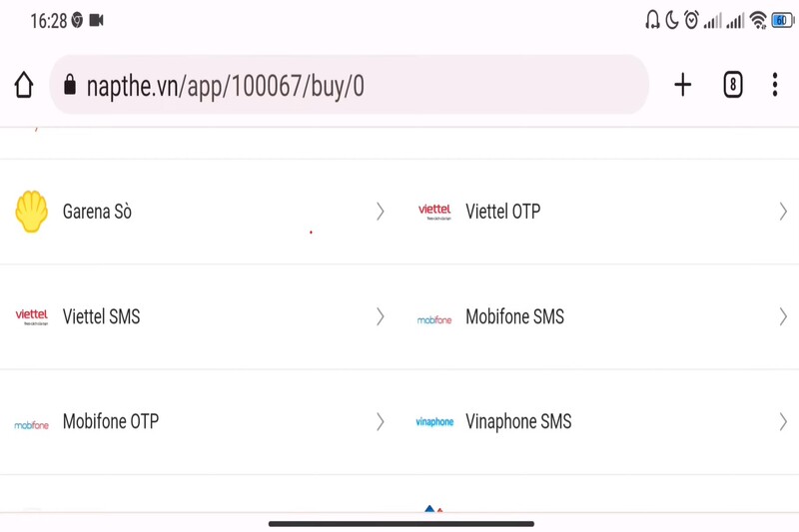Image resolution: width=799 pixels, height=532 pixels.
Task: Click the Viettel logo beside Viettel SMS
Action: [x=32, y=317]
